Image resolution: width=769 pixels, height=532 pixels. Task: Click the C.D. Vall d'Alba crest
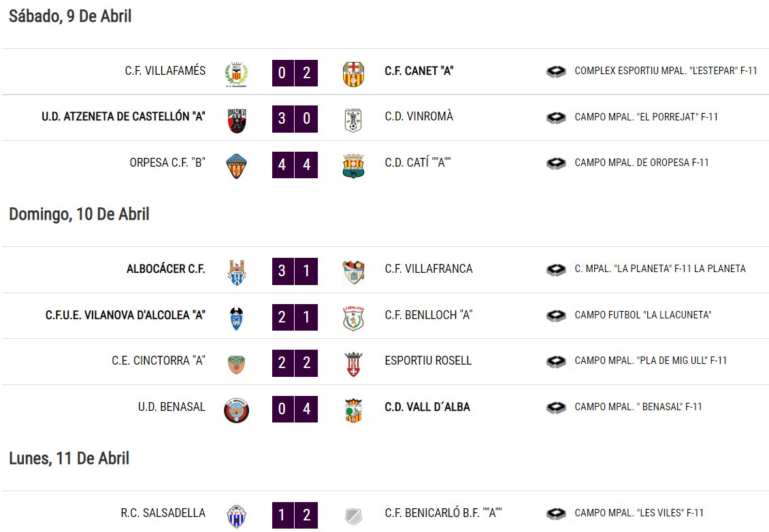353,410
